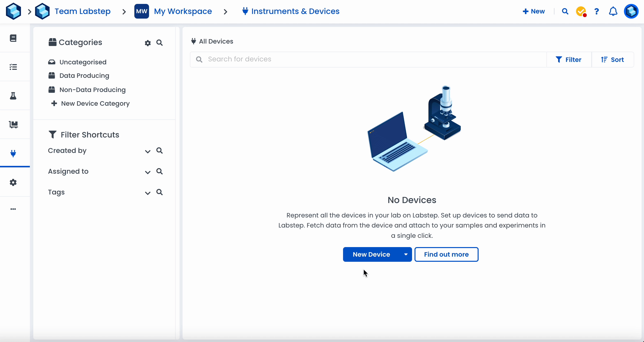Select the Uncategorised category
Viewport: 644px width, 342px height.
(83, 62)
